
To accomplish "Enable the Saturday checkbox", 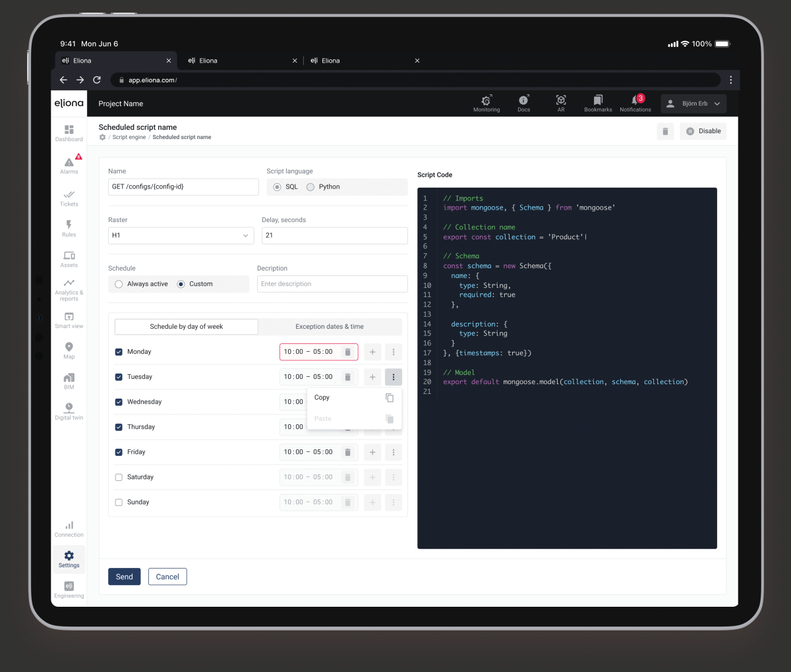I will tap(119, 477).
